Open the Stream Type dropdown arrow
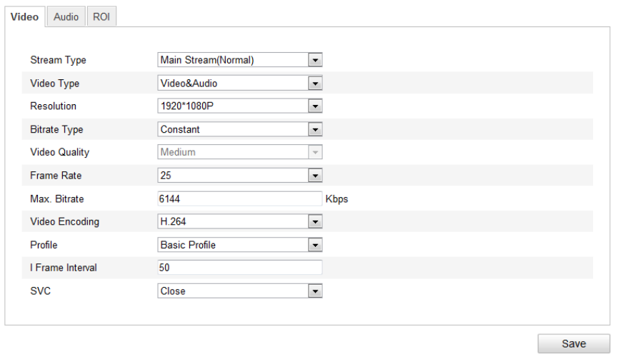The height and width of the screenshot is (364, 618). click(315, 60)
